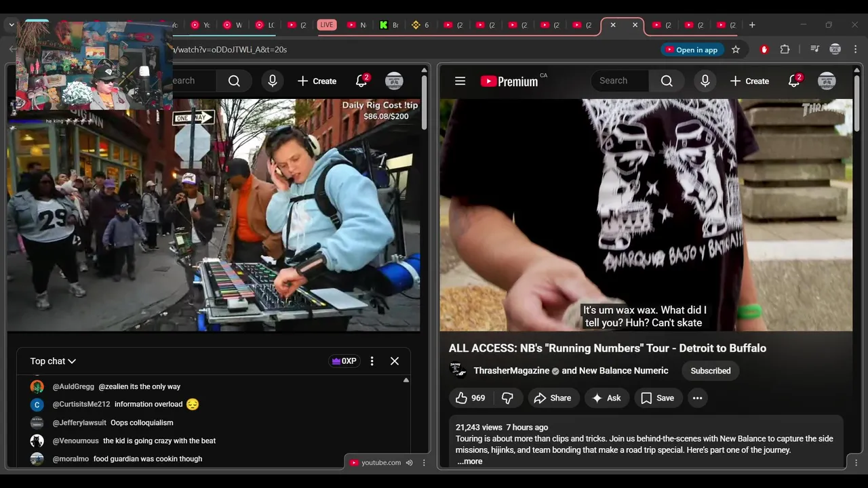
Task: Open the New Balance Numeric channel link
Action: tap(624, 371)
